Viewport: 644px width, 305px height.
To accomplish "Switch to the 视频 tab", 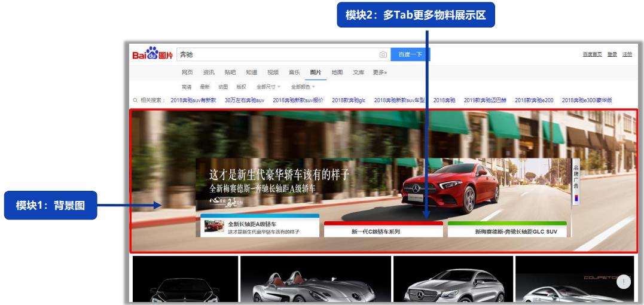I will coord(273,72).
